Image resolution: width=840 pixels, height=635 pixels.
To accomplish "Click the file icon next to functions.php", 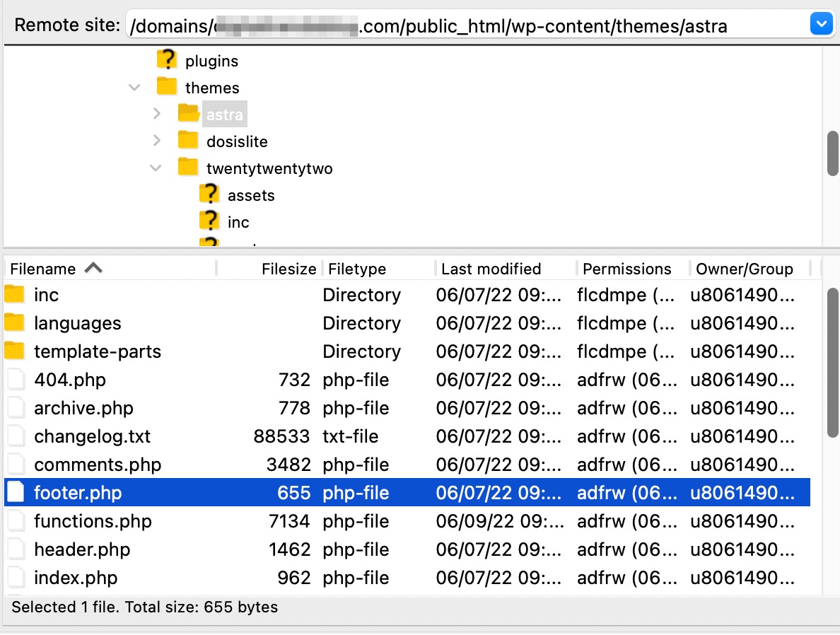I will tap(16, 521).
